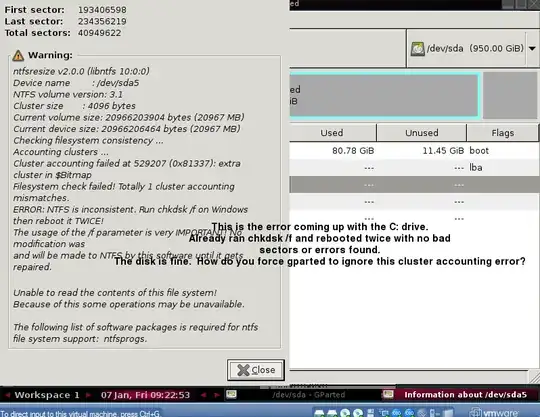Click the 'ntfsresize v2.0.0' line

(x=81, y=71)
